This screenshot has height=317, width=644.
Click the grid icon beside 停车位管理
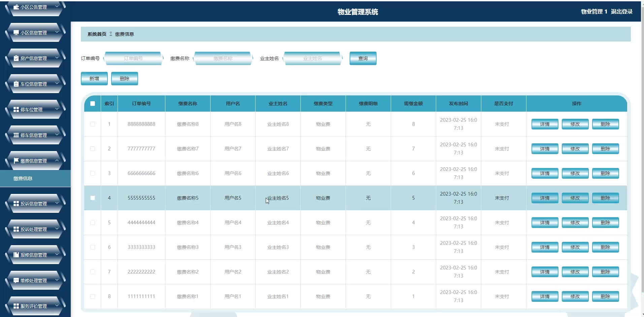(16, 110)
